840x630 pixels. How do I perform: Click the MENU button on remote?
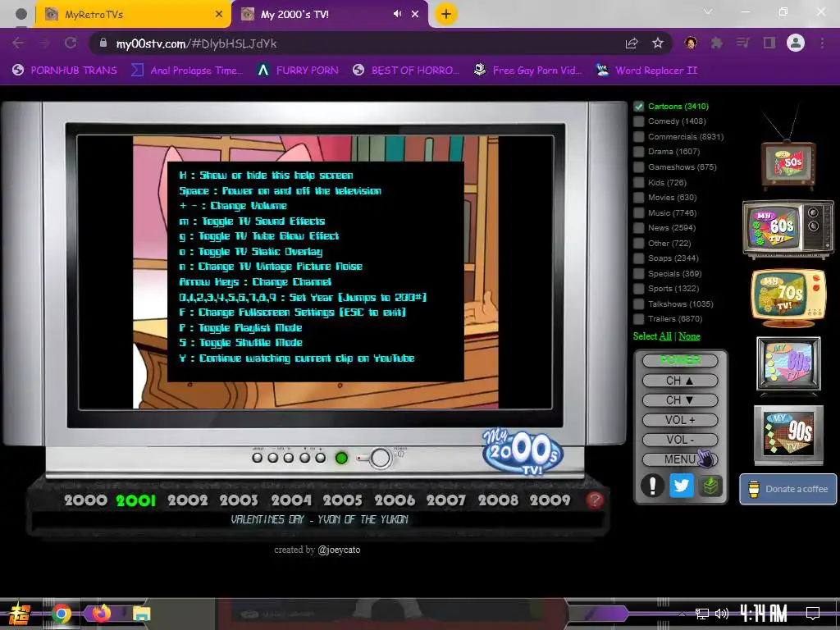[680, 459]
